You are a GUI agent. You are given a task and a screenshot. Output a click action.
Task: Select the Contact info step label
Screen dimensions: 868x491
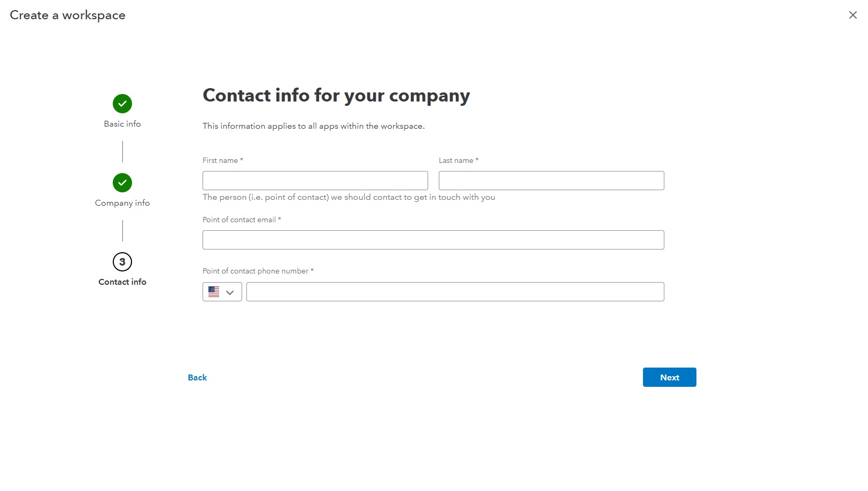(122, 282)
